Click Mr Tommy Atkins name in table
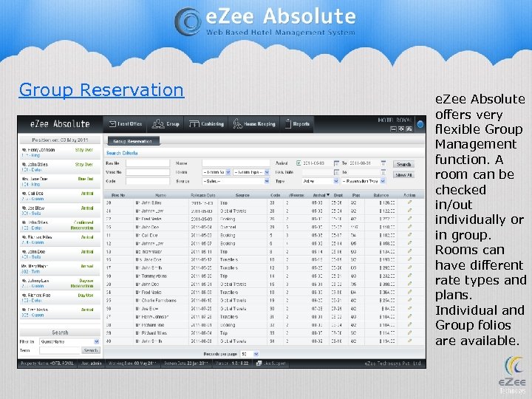 151,276
